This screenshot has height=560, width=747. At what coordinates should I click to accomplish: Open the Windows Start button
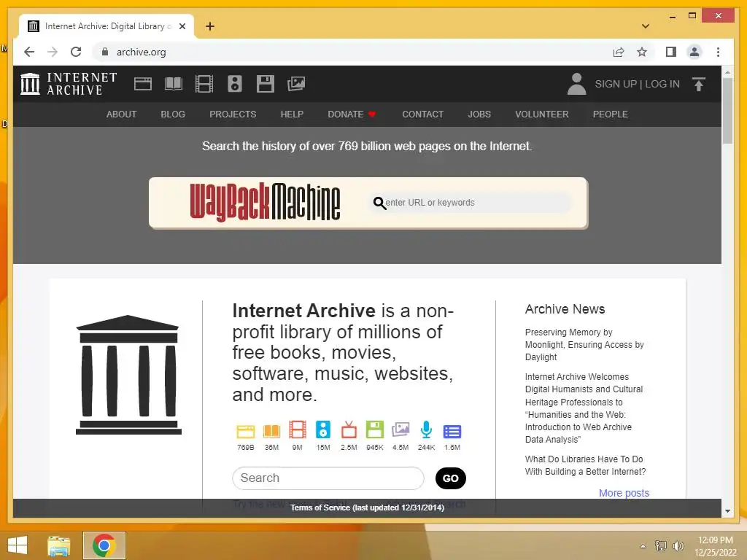[x=18, y=545]
